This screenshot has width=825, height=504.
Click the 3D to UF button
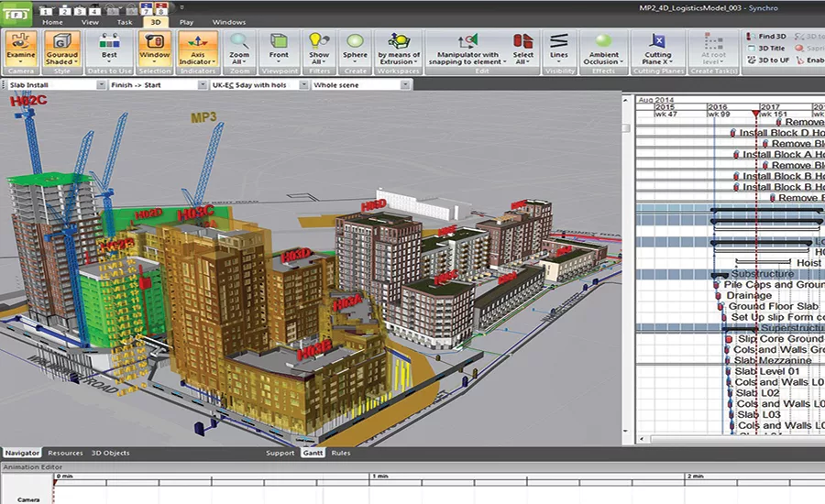pyautogui.click(x=768, y=60)
